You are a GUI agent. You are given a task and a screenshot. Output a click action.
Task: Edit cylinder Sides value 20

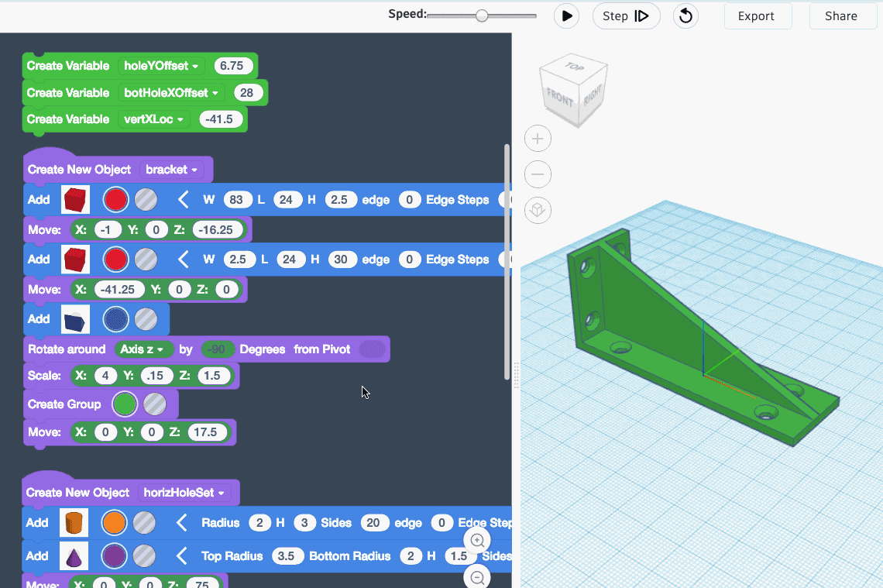pyautogui.click(x=373, y=523)
